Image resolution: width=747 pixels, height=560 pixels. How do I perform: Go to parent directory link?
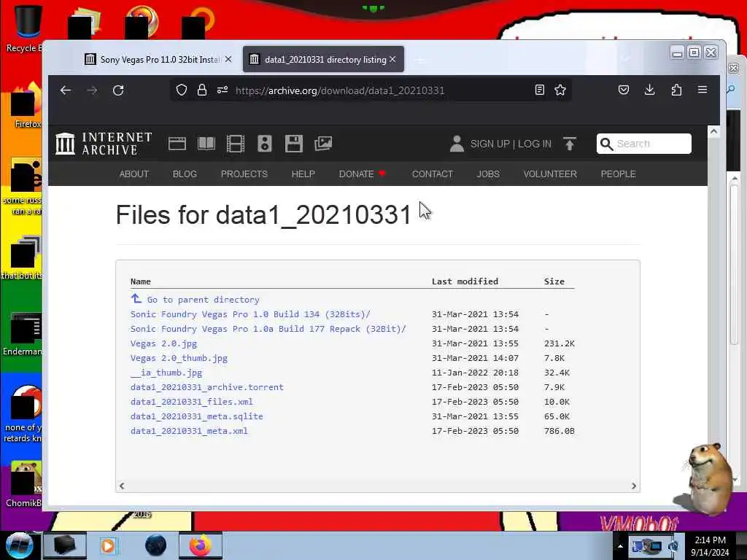tap(203, 300)
